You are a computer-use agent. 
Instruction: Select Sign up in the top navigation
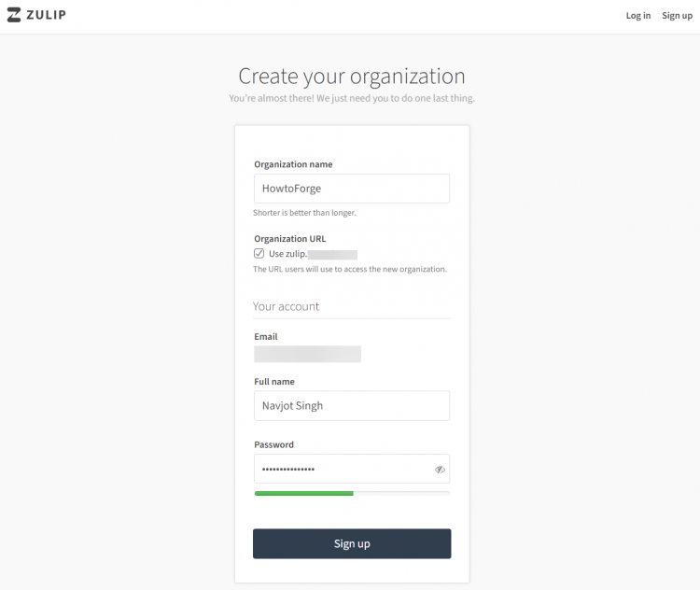click(x=677, y=16)
